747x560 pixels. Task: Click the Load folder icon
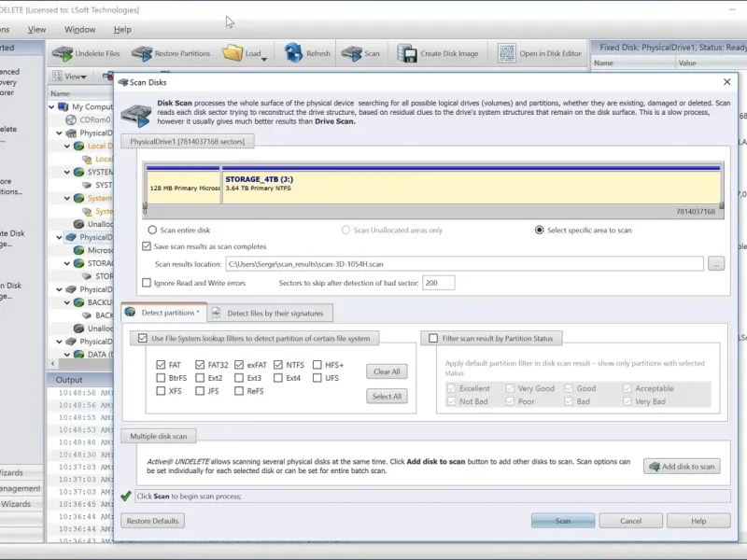pyautogui.click(x=233, y=53)
